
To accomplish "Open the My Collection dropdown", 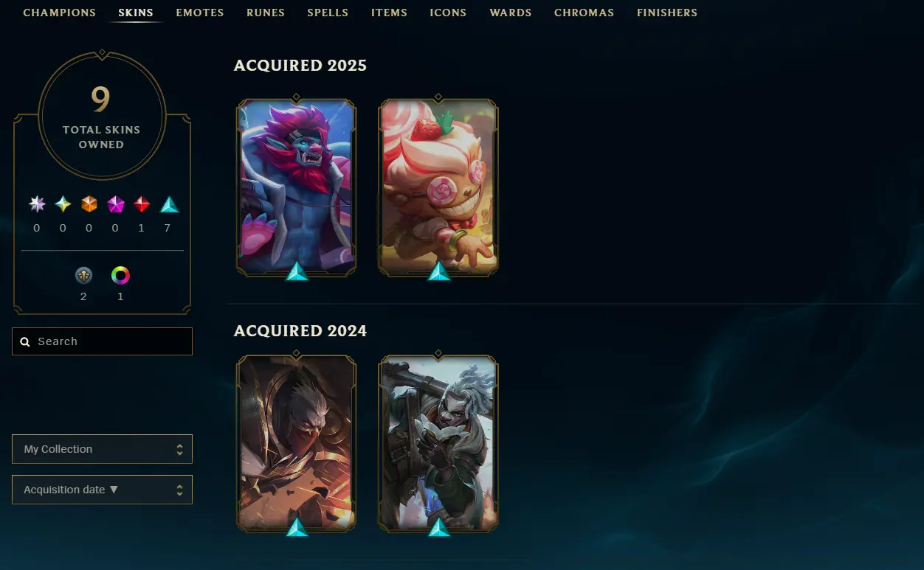I will coord(102,449).
